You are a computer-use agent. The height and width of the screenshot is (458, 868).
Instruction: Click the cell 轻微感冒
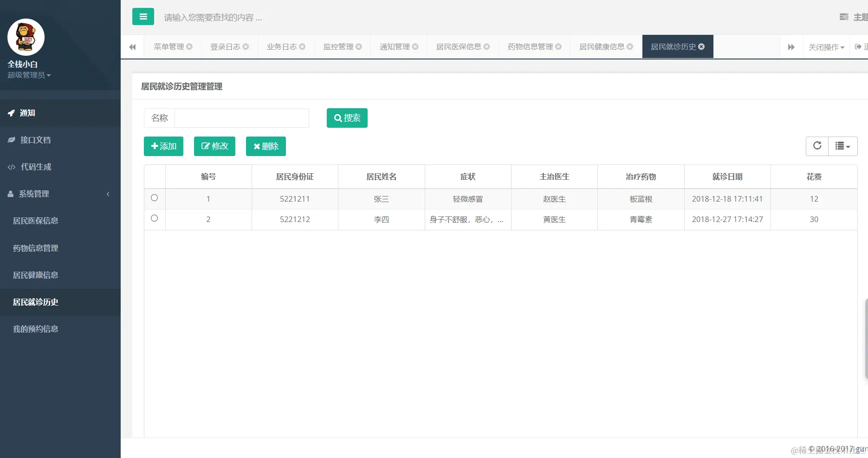[x=468, y=199]
